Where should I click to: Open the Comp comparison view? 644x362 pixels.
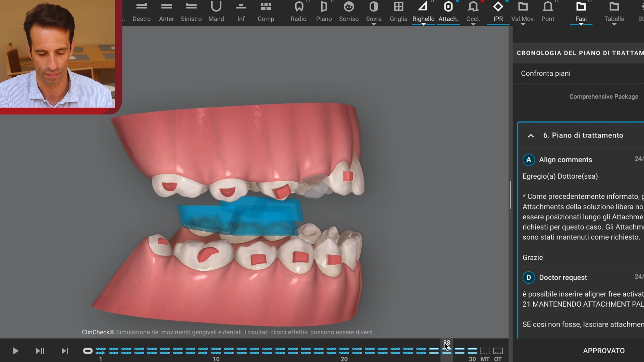click(x=266, y=12)
